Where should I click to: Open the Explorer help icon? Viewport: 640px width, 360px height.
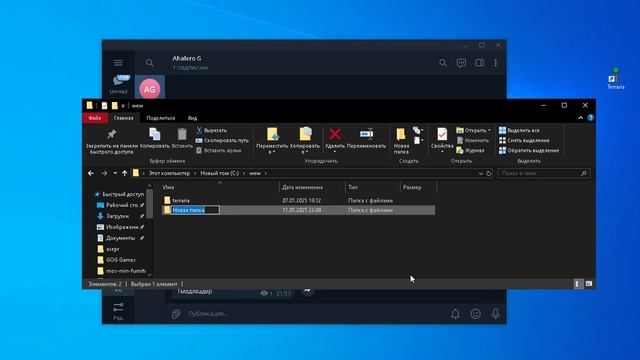[x=591, y=118]
